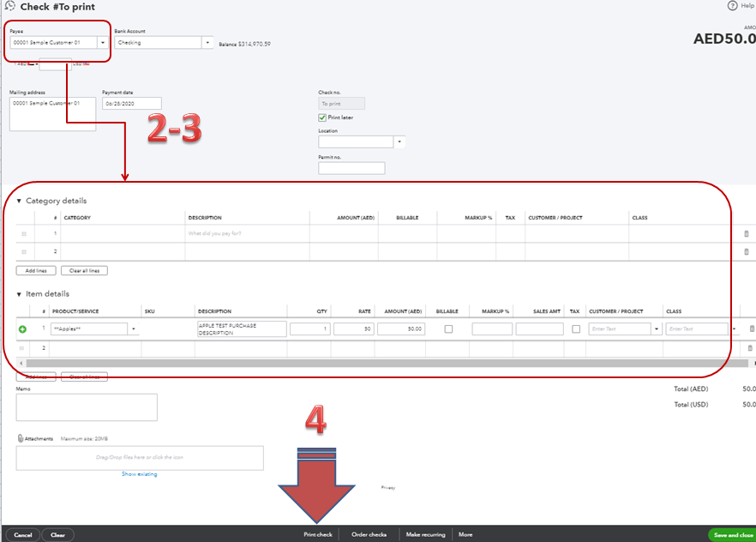Screen dimensions: 756x542
Task: Check Tax box on Apples item row
Action: pyautogui.click(x=576, y=328)
